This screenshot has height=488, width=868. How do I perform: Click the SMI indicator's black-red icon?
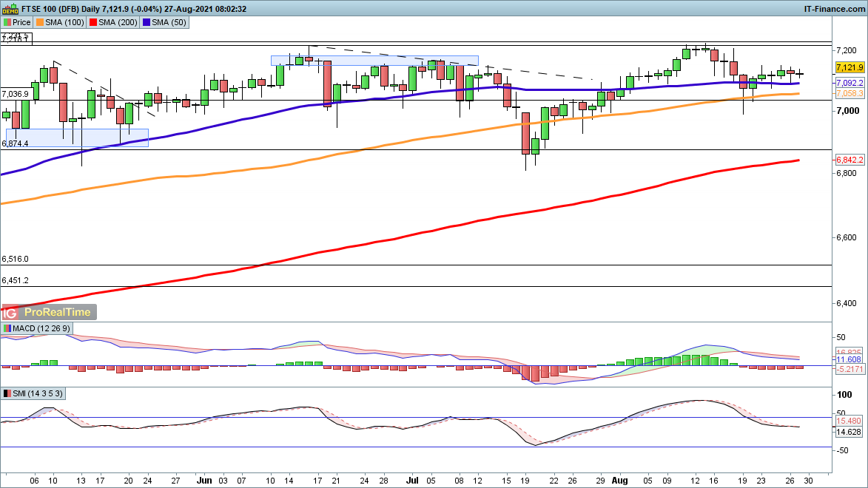[x=7, y=393]
